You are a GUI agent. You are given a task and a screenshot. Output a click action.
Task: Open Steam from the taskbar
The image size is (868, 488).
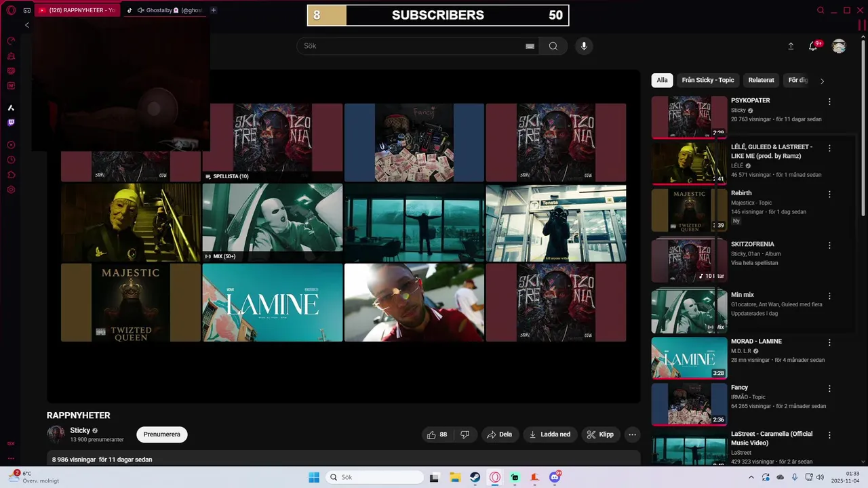tap(475, 477)
